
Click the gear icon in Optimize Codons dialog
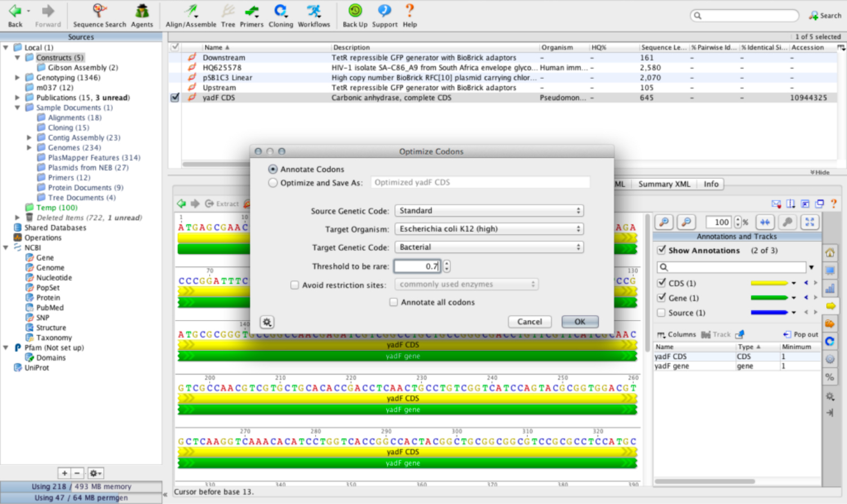coord(267,322)
